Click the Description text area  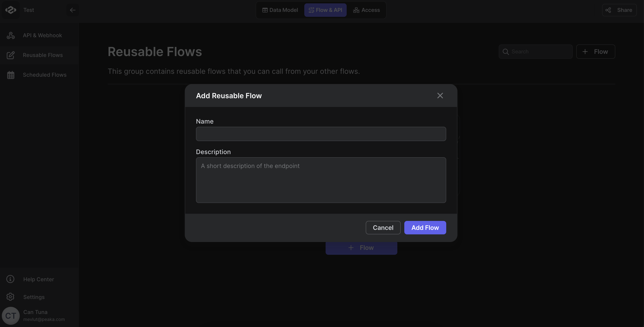coord(321,180)
